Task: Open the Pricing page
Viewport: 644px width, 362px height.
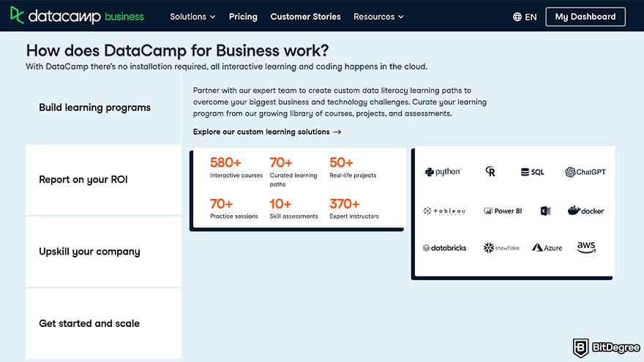Action: pyautogui.click(x=243, y=17)
